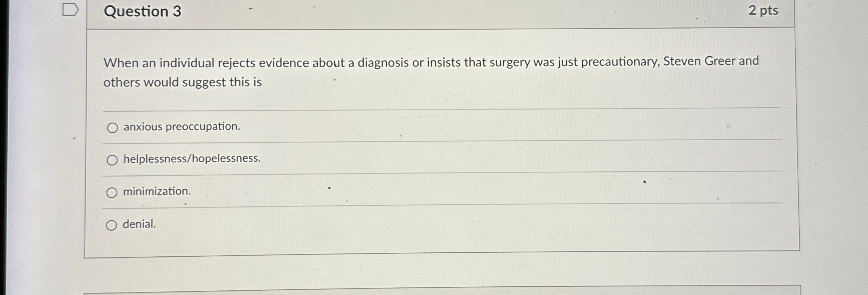Select the radio button for anxious preoccupation
This screenshot has width=868, height=295.
[112, 127]
